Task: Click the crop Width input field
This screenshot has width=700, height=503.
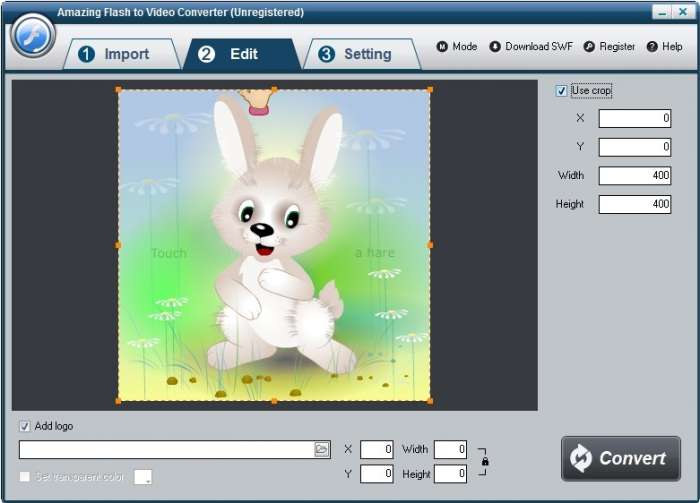Action: 634,176
